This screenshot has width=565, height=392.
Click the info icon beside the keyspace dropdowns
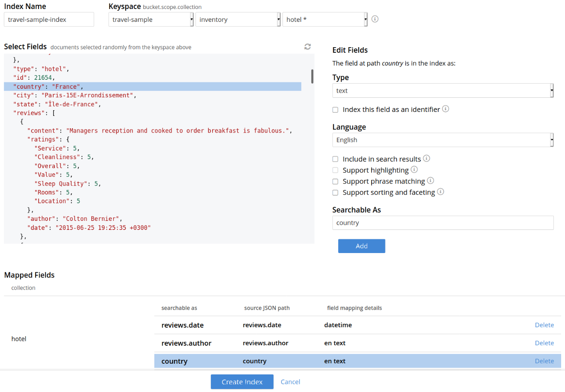375,19
